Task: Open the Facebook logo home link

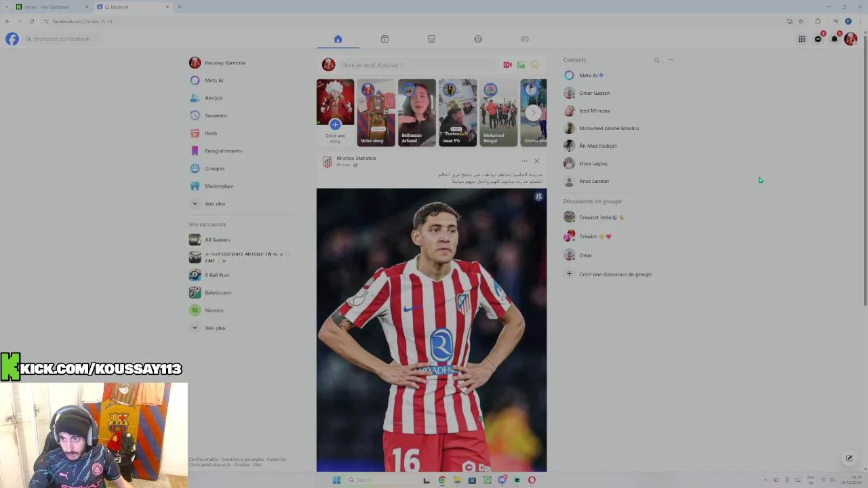Action: click(x=12, y=39)
